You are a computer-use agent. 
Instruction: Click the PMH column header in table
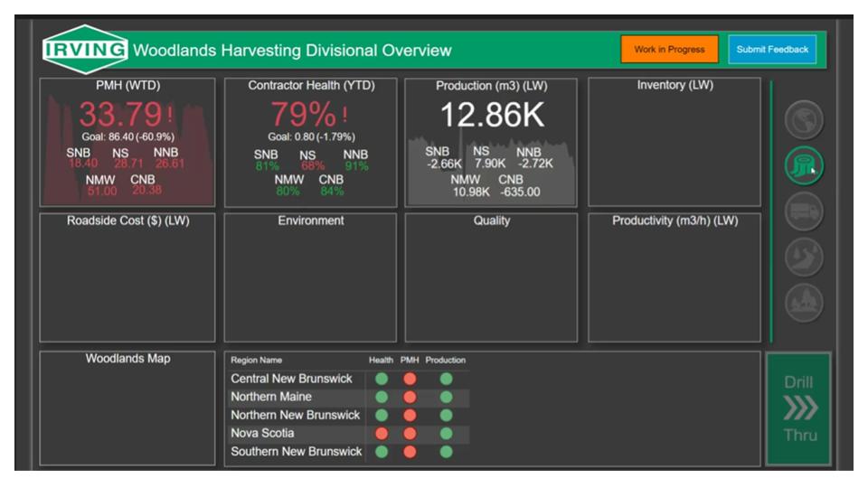click(410, 361)
